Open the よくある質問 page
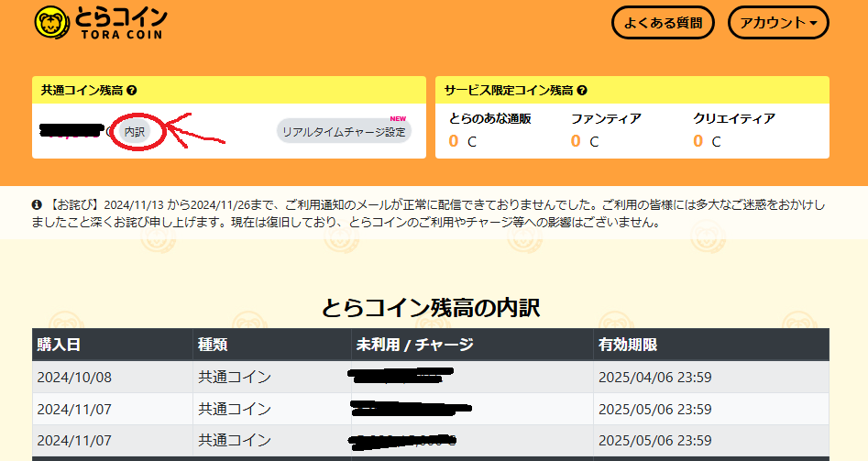The width and height of the screenshot is (868, 461). coord(661,23)
